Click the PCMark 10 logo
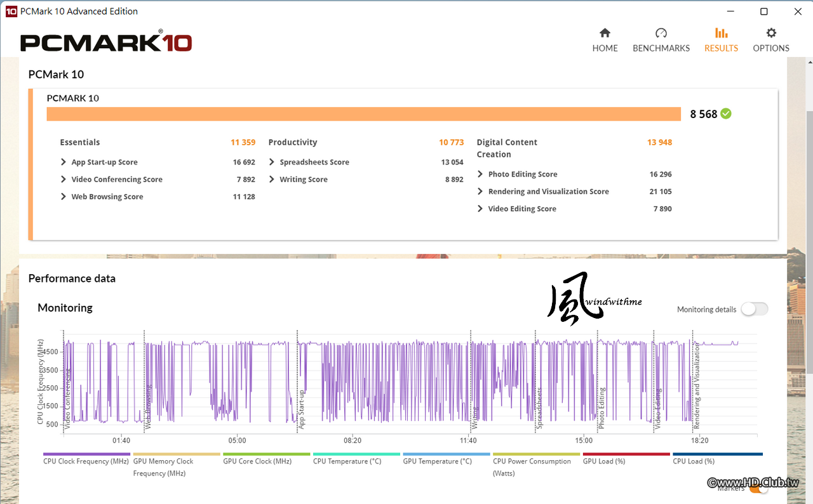The height and width of the screenshot is (504, 813). 106,43
